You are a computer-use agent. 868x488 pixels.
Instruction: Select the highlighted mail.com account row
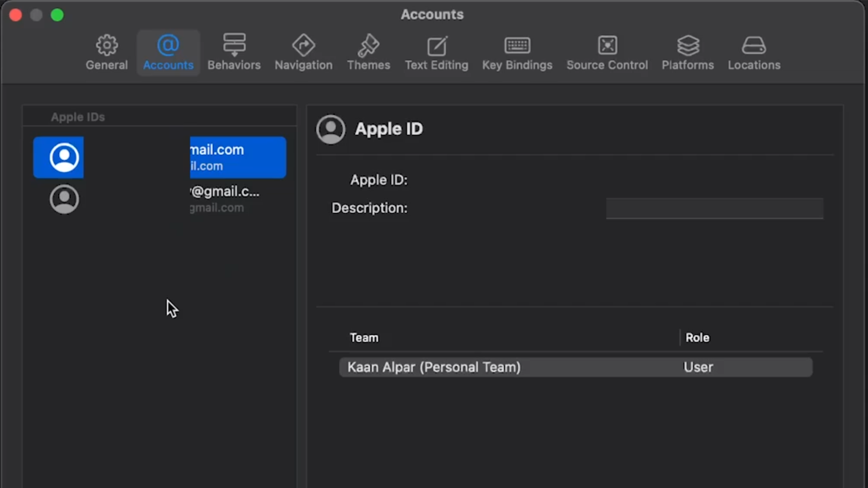pos(160,157)
